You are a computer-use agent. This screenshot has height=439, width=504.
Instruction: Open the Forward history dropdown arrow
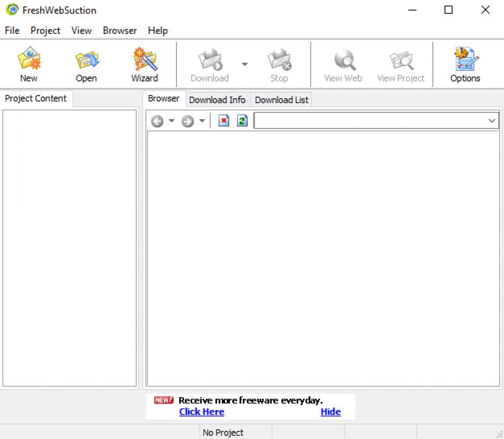[202, 121]
